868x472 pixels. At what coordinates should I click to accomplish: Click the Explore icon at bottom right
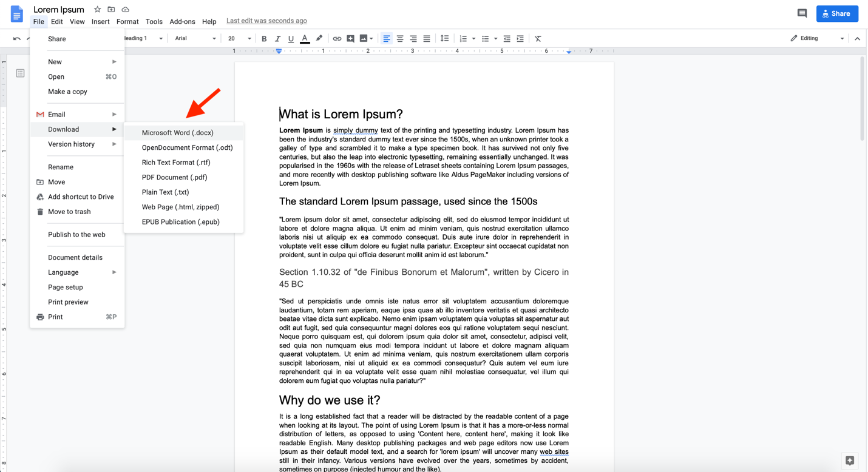pos(850,461)
